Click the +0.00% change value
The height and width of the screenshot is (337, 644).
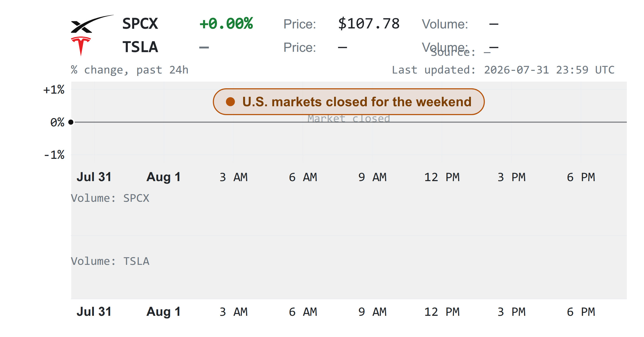226,24
